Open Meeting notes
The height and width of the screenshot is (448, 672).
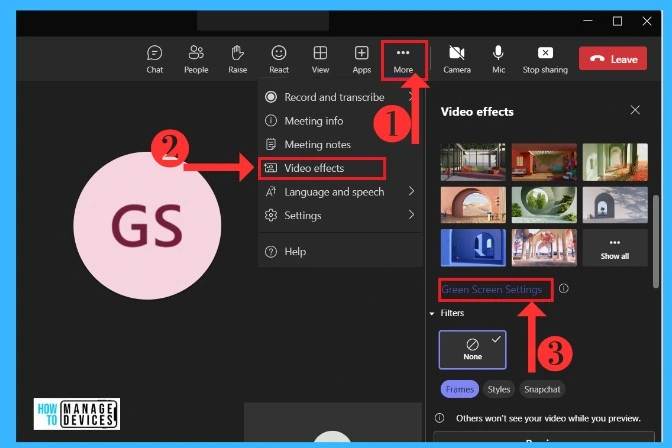[340, 144]
